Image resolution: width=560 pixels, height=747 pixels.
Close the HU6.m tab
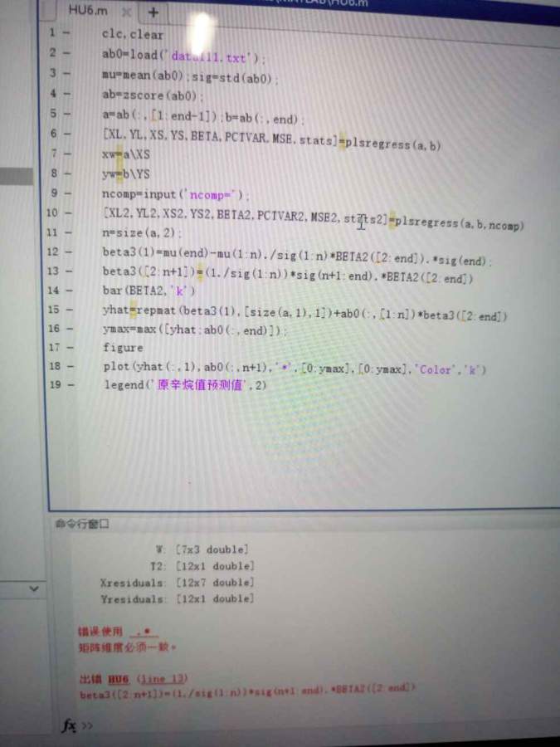pos(126,12)
